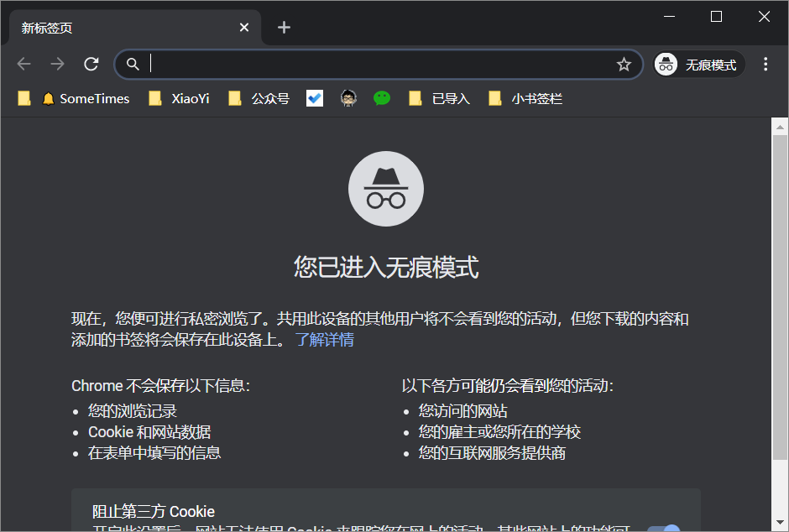Click the text 在表单中填写的信息
Image resolution: width=789 pixels, height=532 pixels.
click(154, 453)
